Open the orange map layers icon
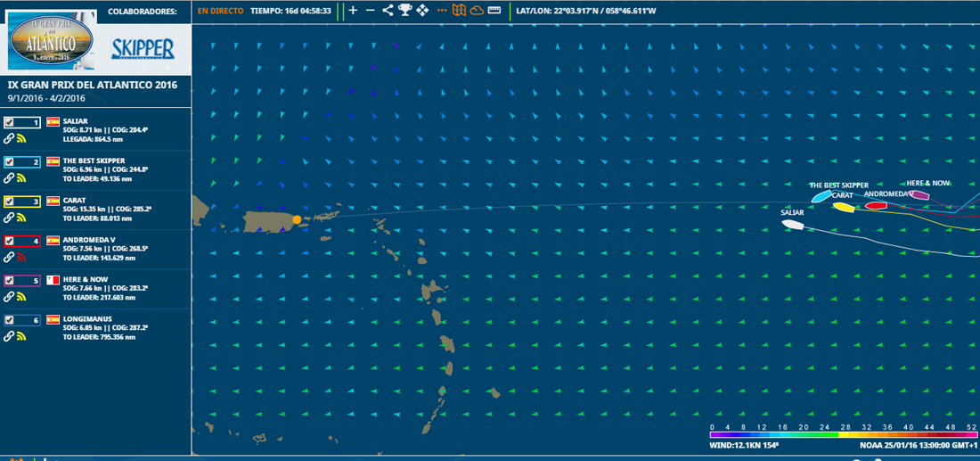 (459, 11)
